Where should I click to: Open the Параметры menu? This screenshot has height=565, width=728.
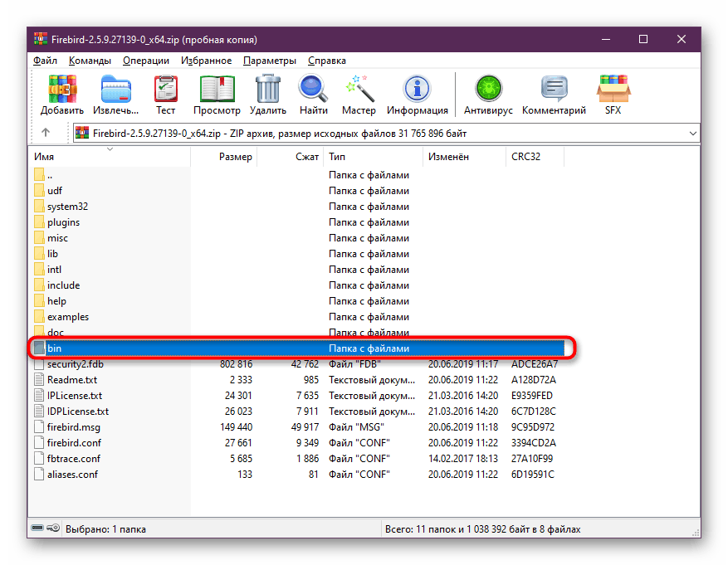pyautogui.click(x=269, y=61)
